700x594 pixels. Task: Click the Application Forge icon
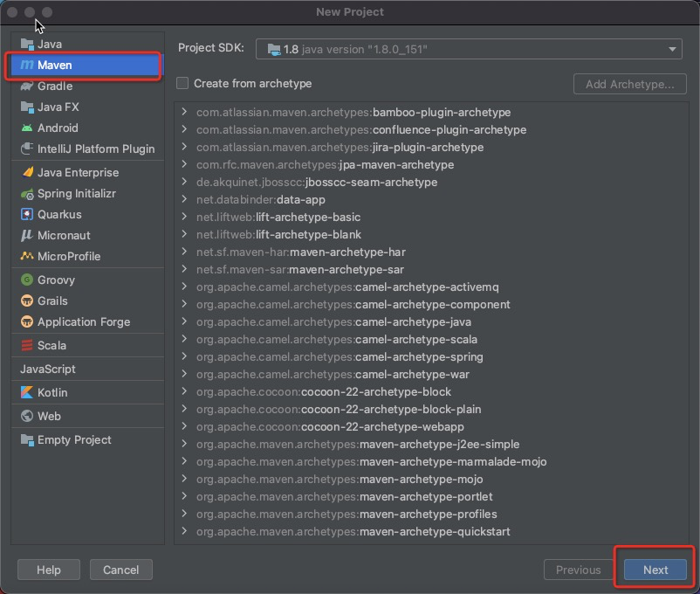(27, 321)
